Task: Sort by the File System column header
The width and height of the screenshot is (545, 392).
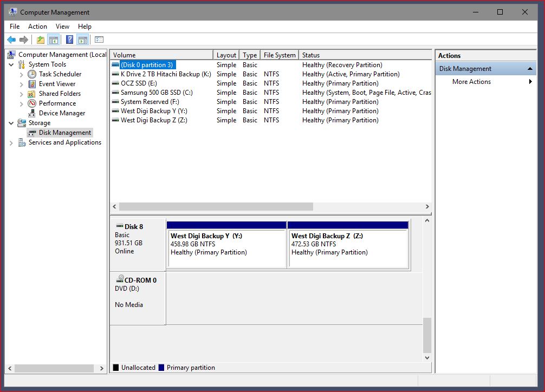Action: tap(280, 55)
